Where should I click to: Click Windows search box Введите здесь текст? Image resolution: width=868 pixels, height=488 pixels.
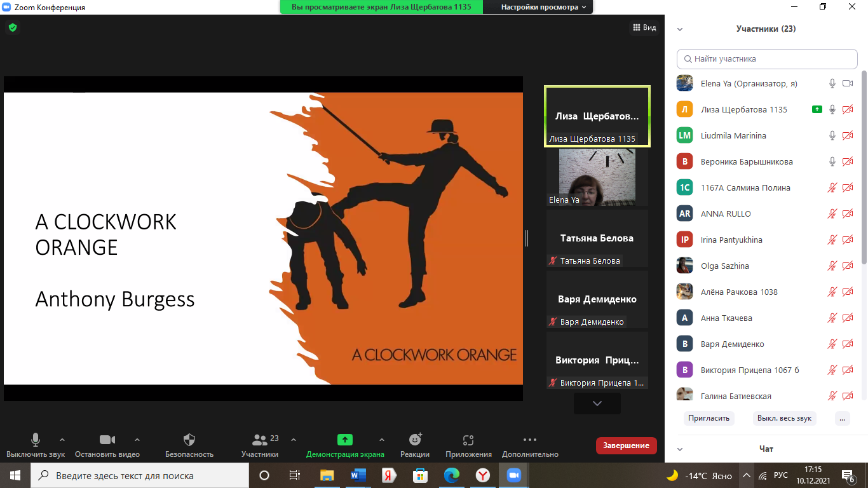click(140, 475)
